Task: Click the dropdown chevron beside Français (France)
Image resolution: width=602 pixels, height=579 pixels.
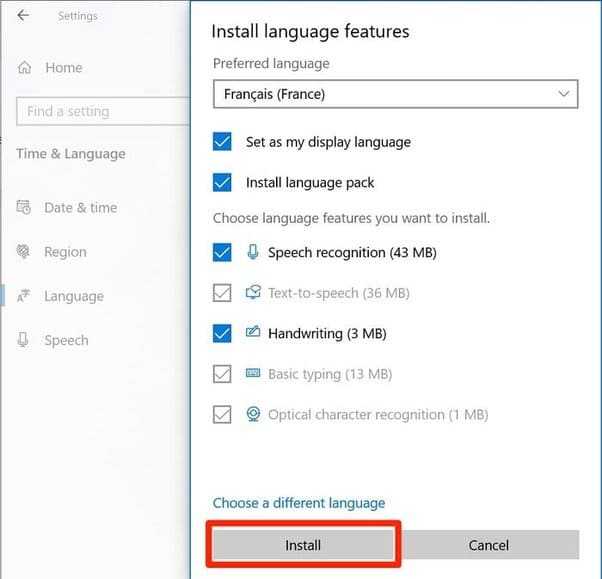Action: click(x=563, y=95)
